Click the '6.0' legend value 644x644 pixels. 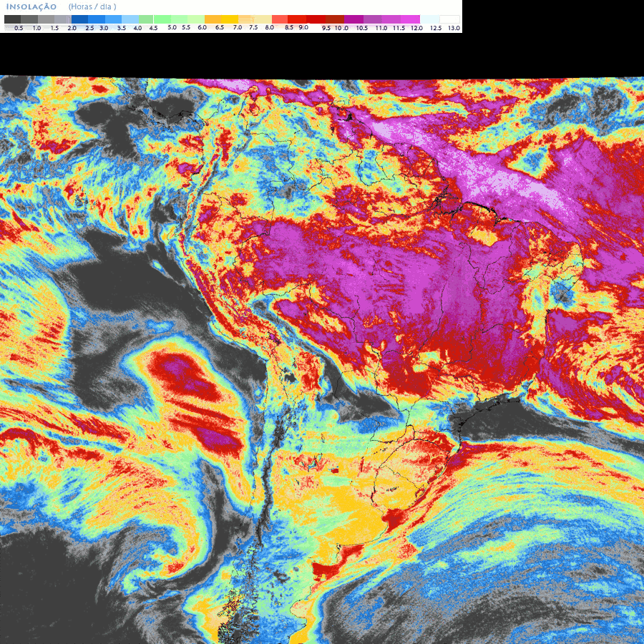tap(202, 27)
